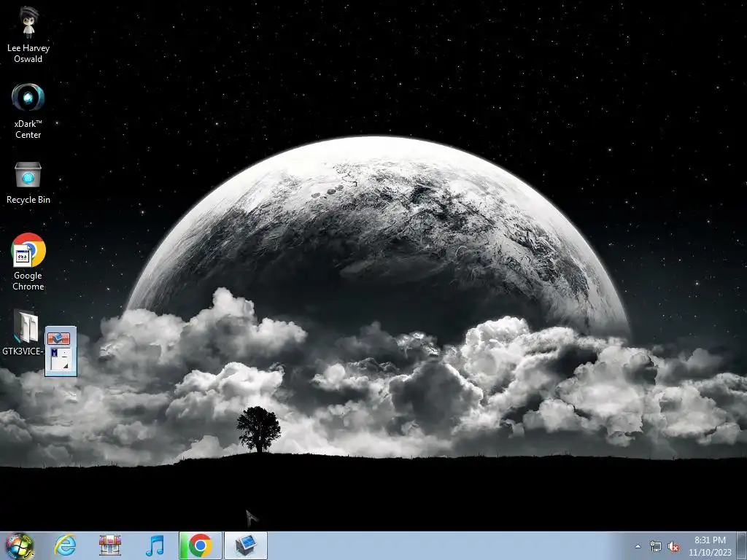The image size is (747, 560).
Task: Select the GTK3VICE folder on the desktop
Action: click(x=23, y=333)
